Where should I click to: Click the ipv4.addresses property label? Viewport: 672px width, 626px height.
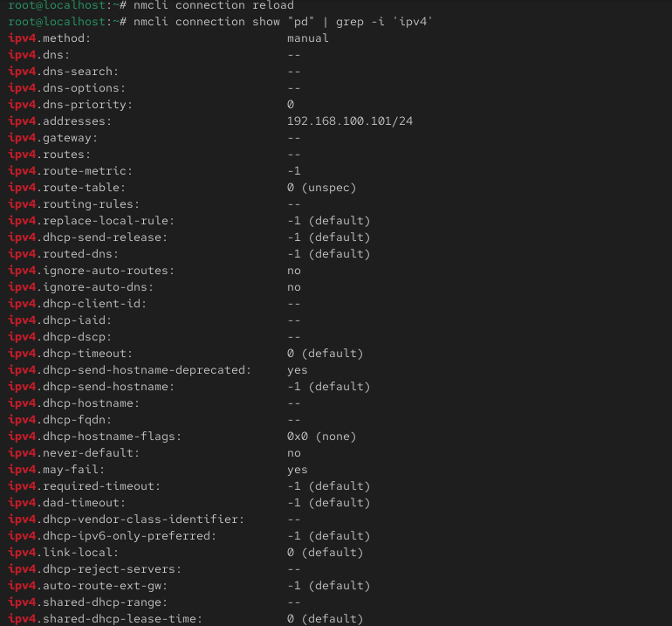pyautogui.click(x=59, y=121)
